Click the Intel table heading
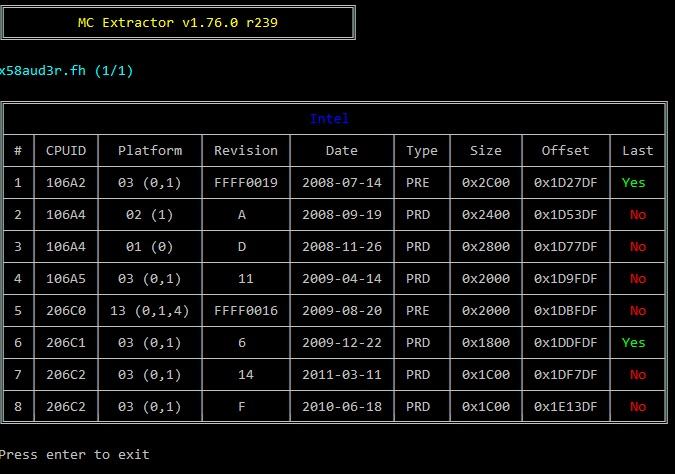This screenshot has width=675, height=474. coord(329,119)
